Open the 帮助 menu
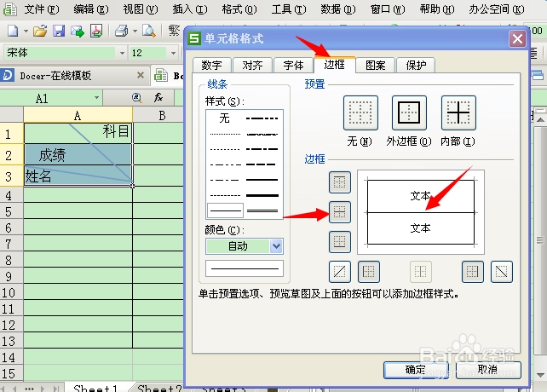 pos(437,9)
